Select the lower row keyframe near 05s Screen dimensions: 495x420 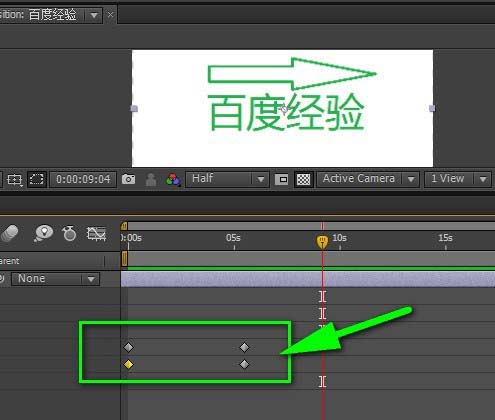pos(244,364)
